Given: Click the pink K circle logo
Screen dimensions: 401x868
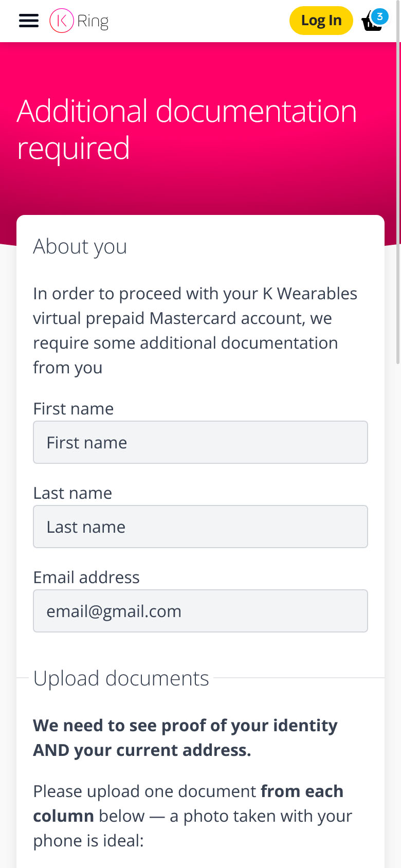Looking at the screenshot, I should point(62,21).
